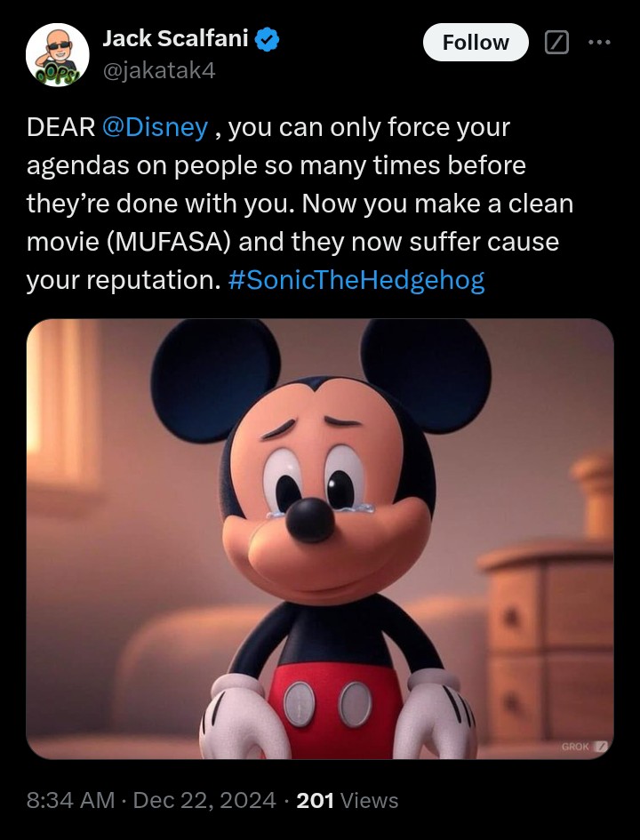Open the #SonicTheHedgehog hashtag
640x840 pixels.
(356, 280)
